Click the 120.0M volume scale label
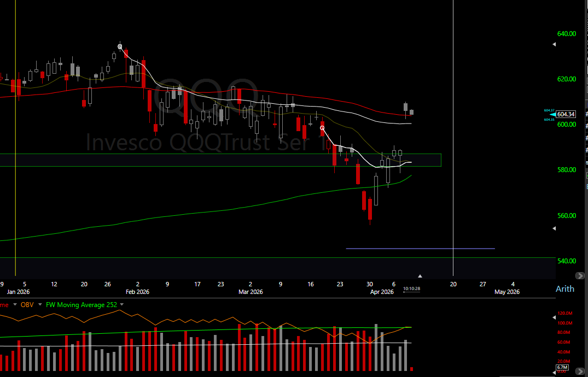 564,313
